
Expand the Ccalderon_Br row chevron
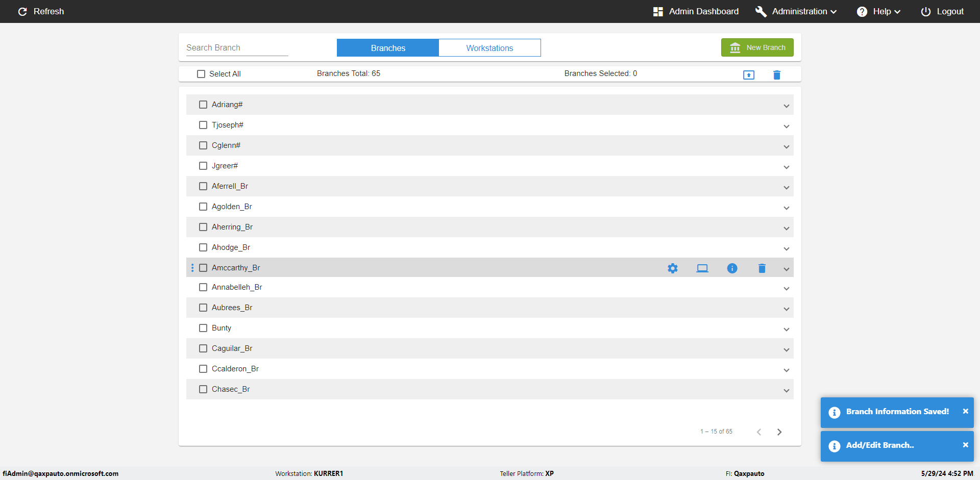pyautogui.click(x=787, y=370)
